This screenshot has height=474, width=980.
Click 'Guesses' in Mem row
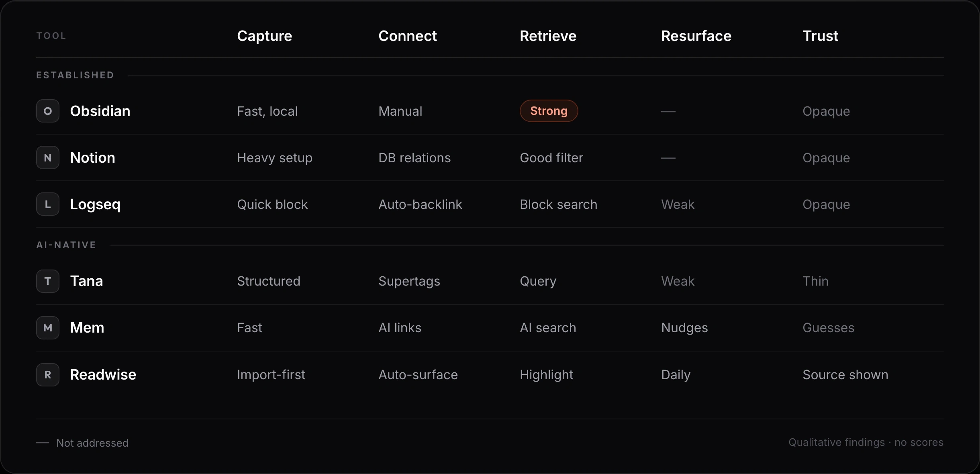click(x=829, y=328)
